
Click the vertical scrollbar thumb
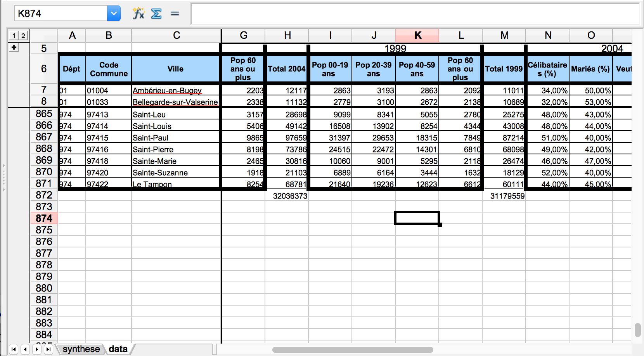[x=637, y=330]
